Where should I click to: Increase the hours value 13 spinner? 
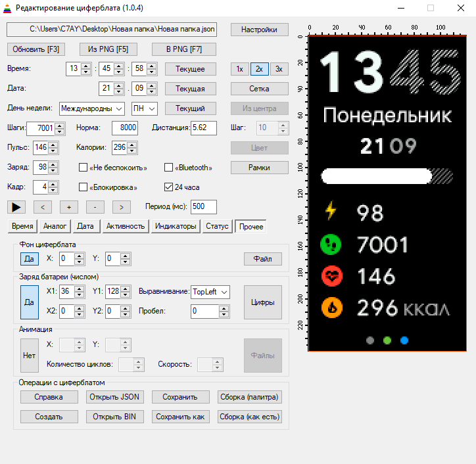86,66
